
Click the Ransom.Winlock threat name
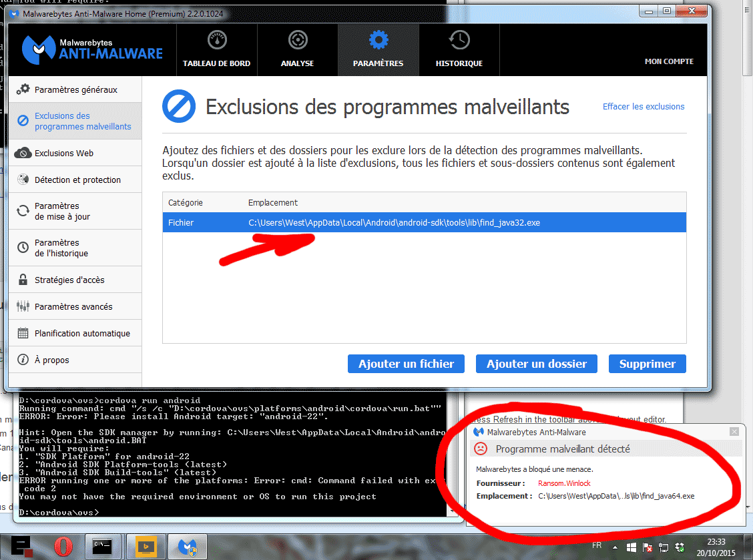tap(564, 483)
